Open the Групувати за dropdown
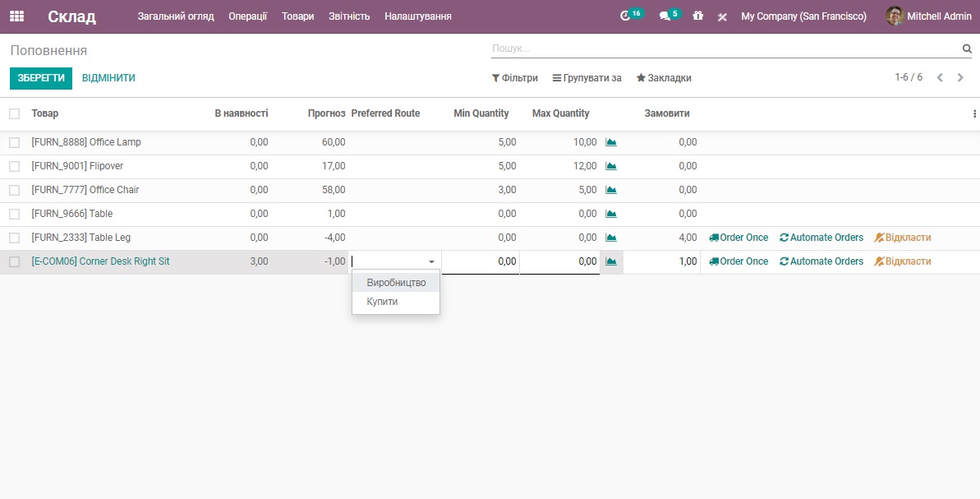 [587, 78]
